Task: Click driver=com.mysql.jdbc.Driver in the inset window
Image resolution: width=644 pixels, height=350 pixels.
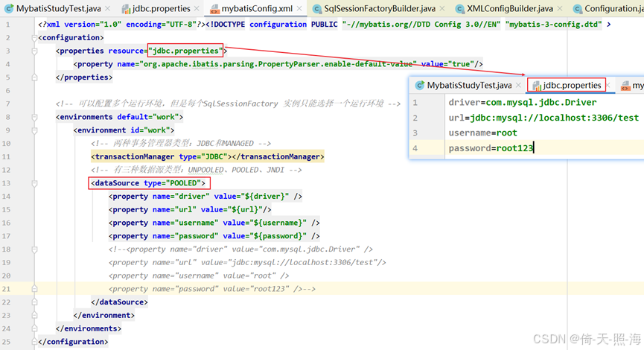Action: [x=523, y=102]
